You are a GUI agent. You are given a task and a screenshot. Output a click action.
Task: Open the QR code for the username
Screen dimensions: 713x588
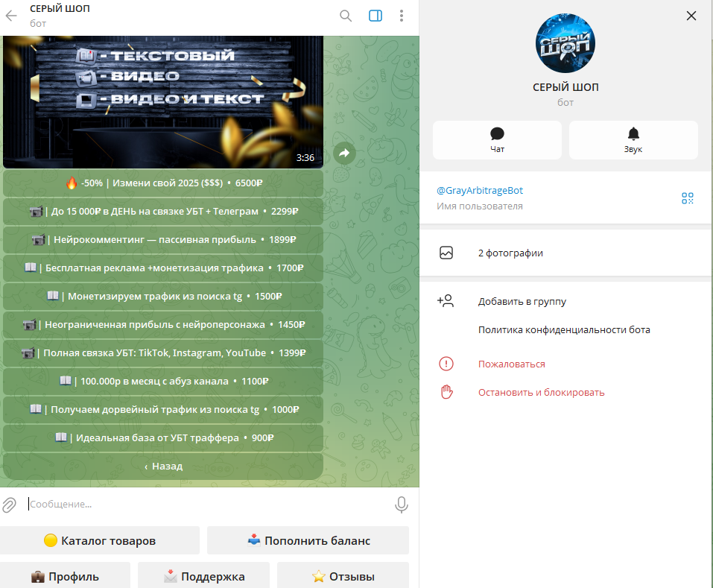click(687, 197)
